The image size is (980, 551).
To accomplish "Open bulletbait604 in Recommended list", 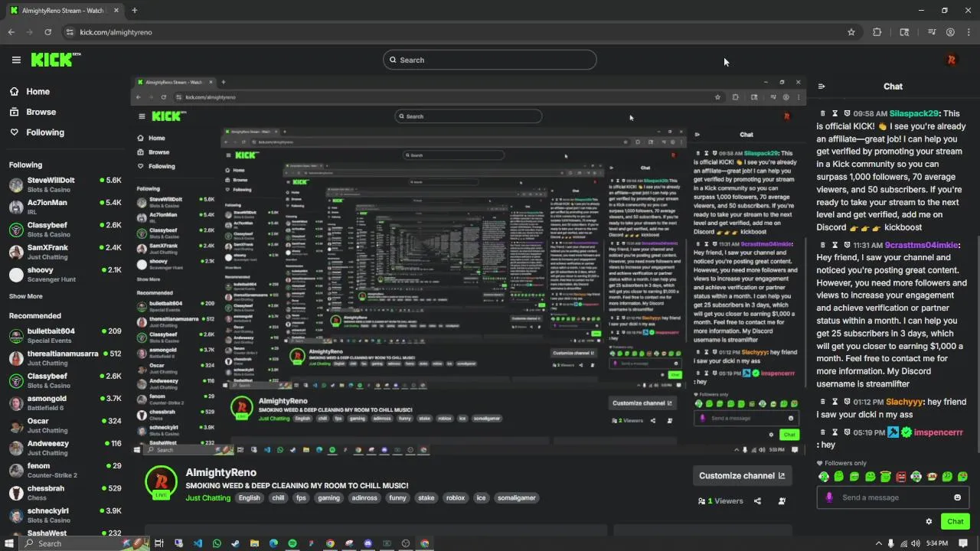I will coord(65,335).
